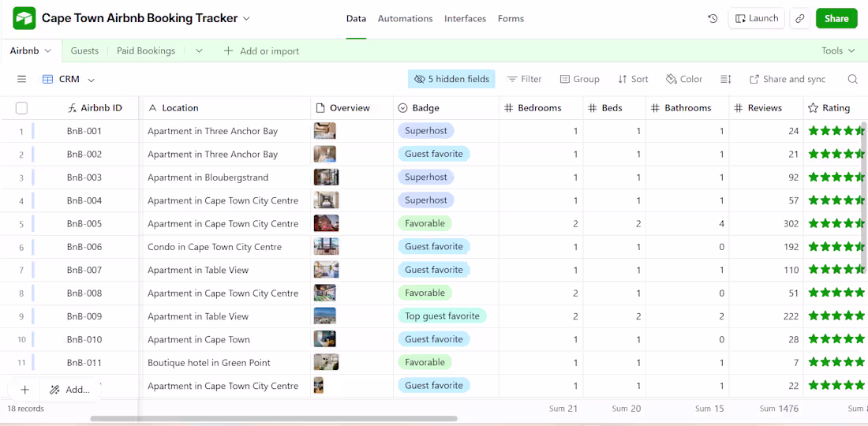Click the Add with AI button
Image resolution: width=868 pixels, height=426 pixels.
(69, 390)
